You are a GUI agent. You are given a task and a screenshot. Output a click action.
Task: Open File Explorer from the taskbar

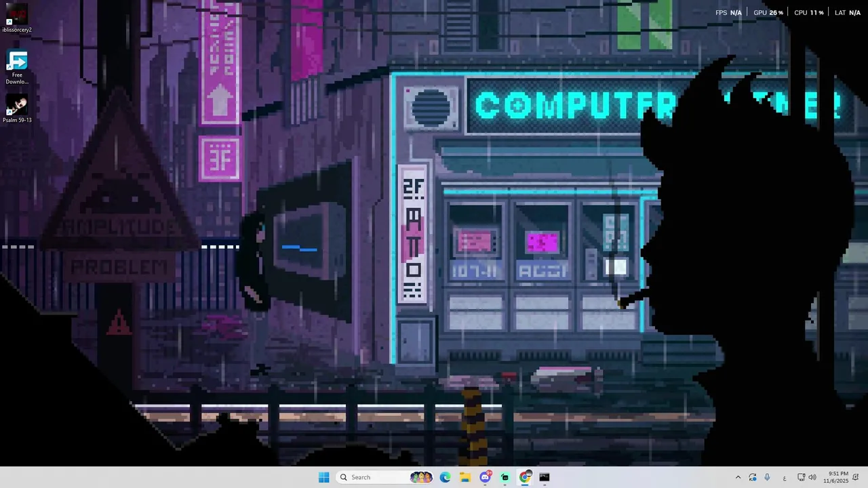(x=465, y=477)
